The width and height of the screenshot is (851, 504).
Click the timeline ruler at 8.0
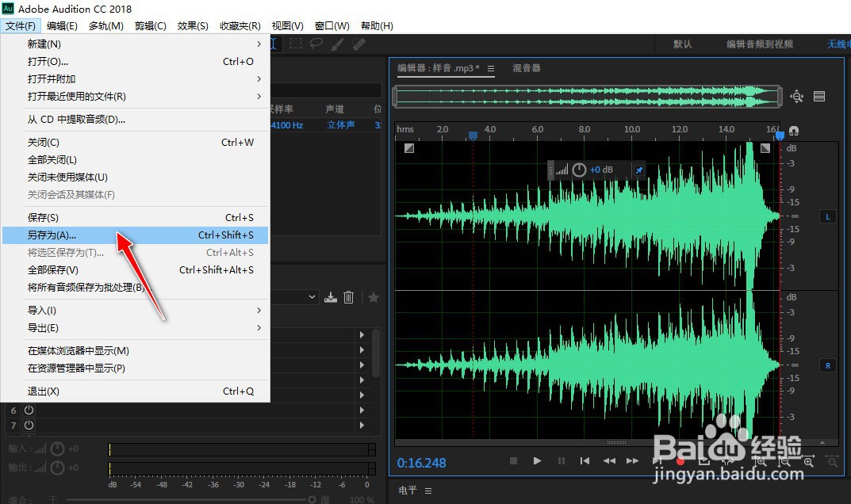[585, 130]
